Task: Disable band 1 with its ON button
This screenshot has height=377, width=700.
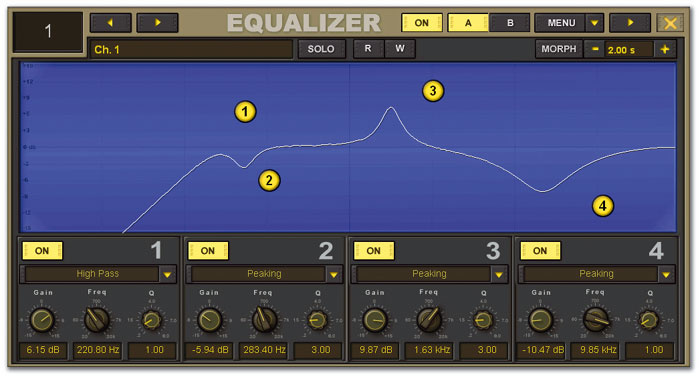Action: click(42, 251)
